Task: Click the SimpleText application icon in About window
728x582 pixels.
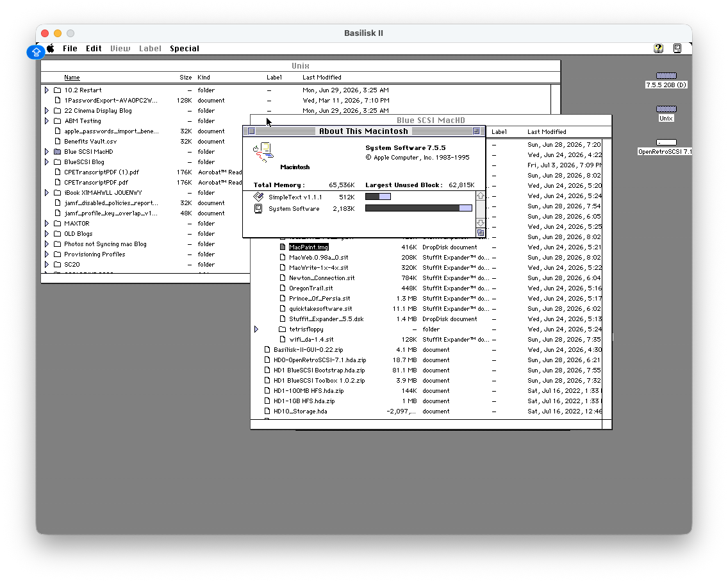Action: coord(259,197)
